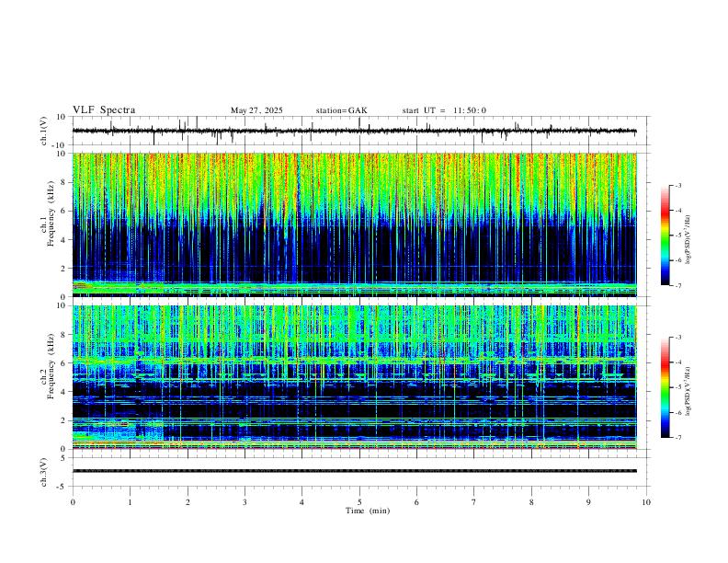
Task: Click the "-7" tick on ch.2 colorbar
Action: (x=678, y=438)
